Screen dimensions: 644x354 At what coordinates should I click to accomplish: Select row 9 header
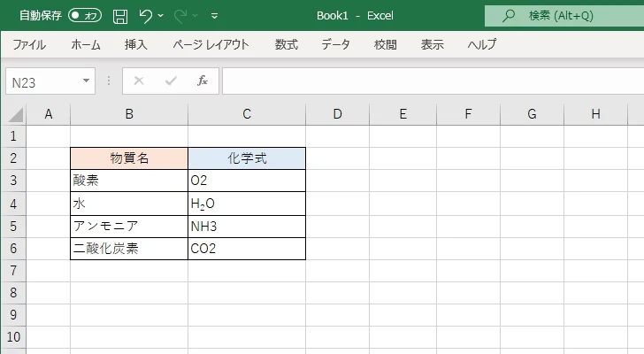click(x=13, y=315)
